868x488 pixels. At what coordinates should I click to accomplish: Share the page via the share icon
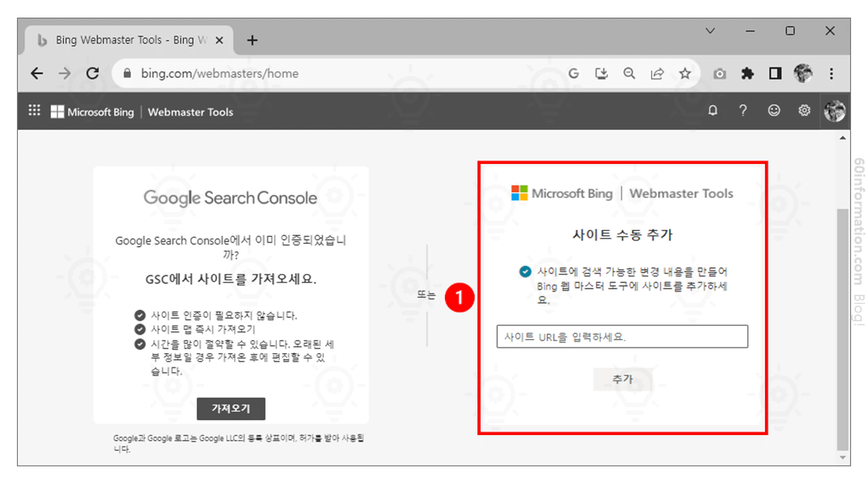coord(657,73)
